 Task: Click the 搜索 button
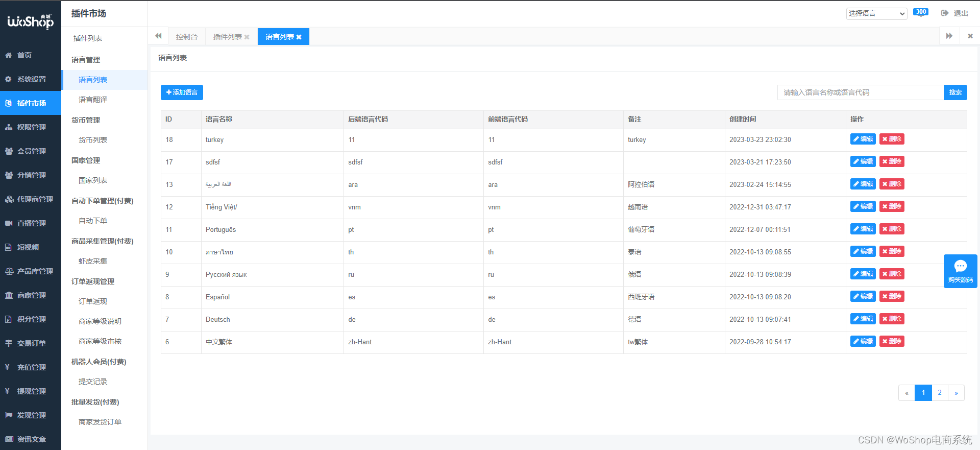click(x=955, y=92)
